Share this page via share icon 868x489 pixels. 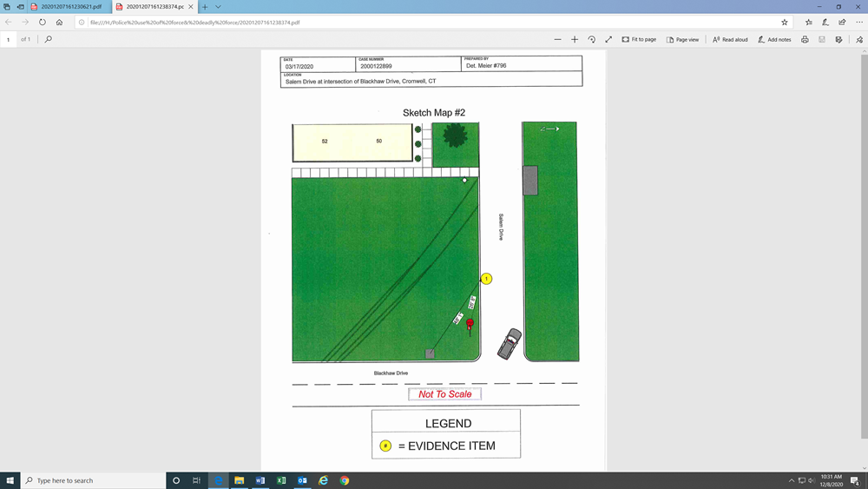click(842, 22)
